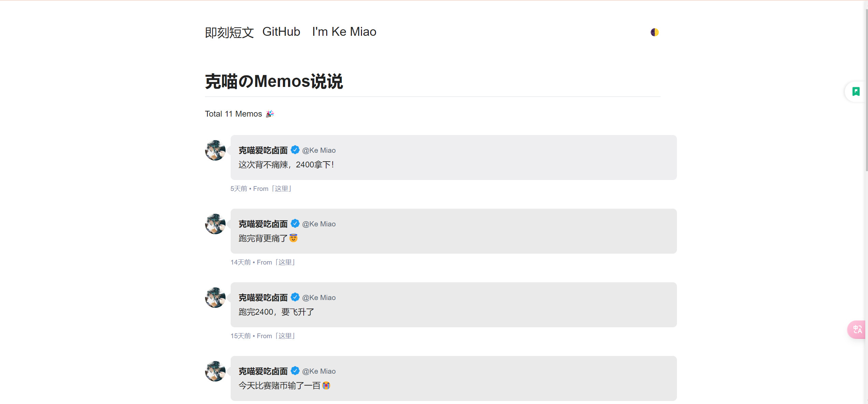Open the 这里 link under 5天前
The image size is (868, 404).
coord(282,189)
